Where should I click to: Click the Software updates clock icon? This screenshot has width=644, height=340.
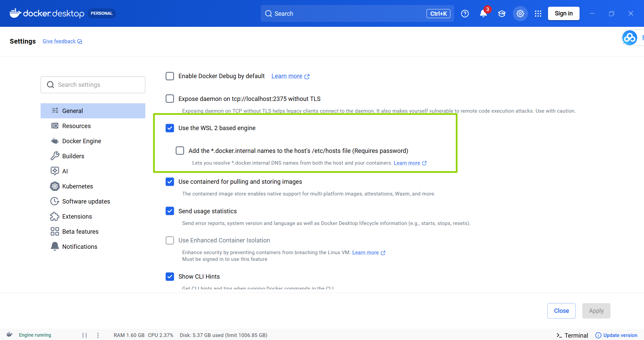tap(55, 201)
